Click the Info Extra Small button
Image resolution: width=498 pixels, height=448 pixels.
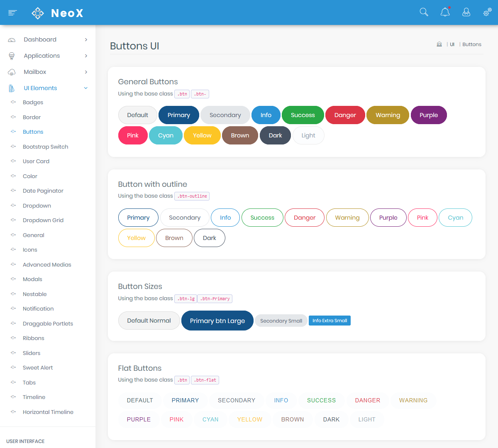(330, 321)
